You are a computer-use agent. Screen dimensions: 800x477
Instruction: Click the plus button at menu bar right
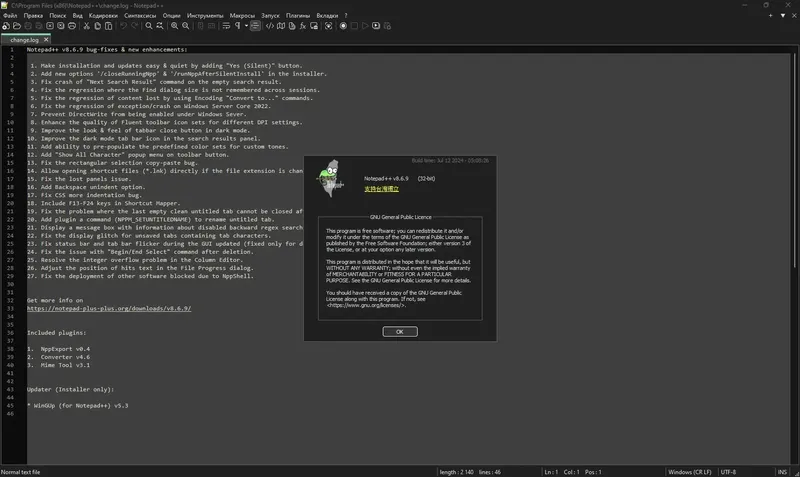coord(770,15)
